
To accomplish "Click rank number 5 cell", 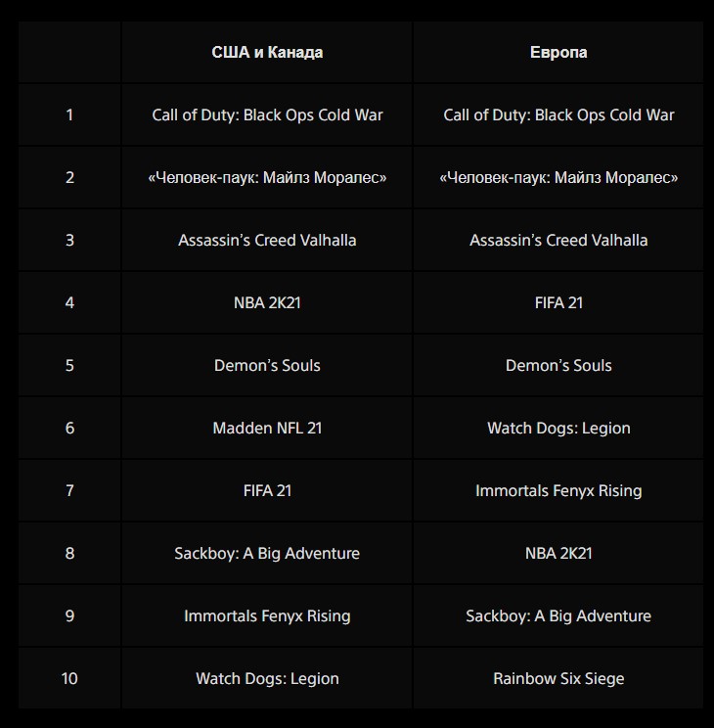I will click(x=69, y=365).
